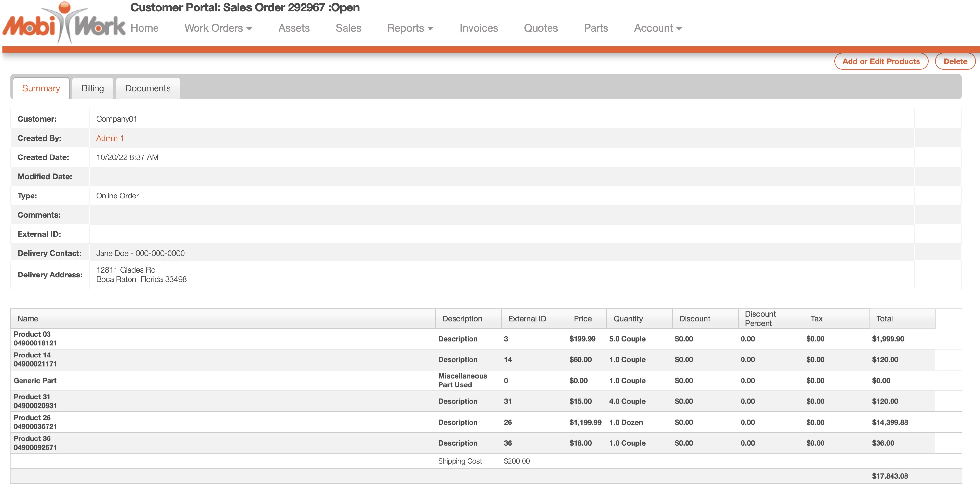Switch to the Documents tab
Viewport: 980px width, 499px height.
[148, 88]
